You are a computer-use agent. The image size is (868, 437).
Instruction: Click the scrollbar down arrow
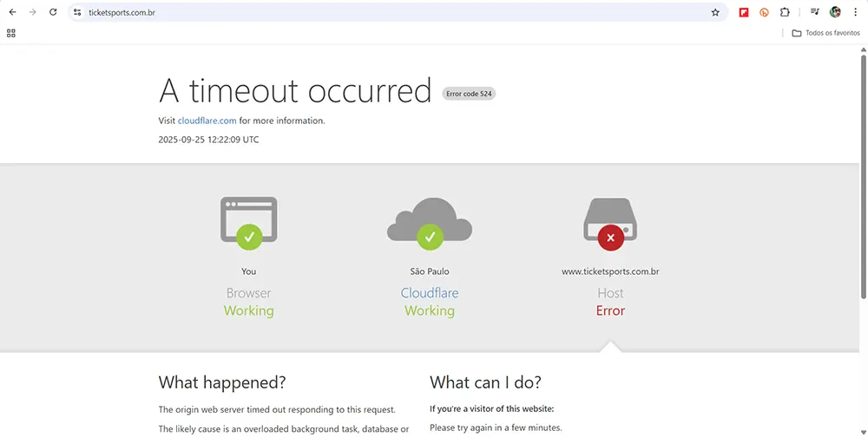click(x=863, y=432)
